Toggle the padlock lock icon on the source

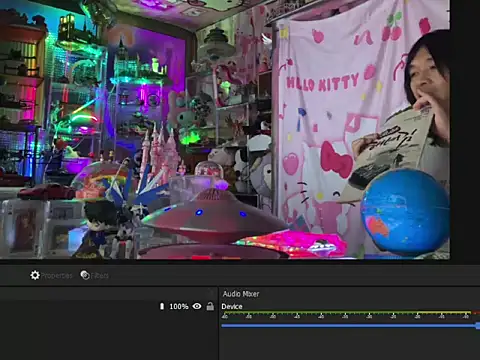coord(210,306)
